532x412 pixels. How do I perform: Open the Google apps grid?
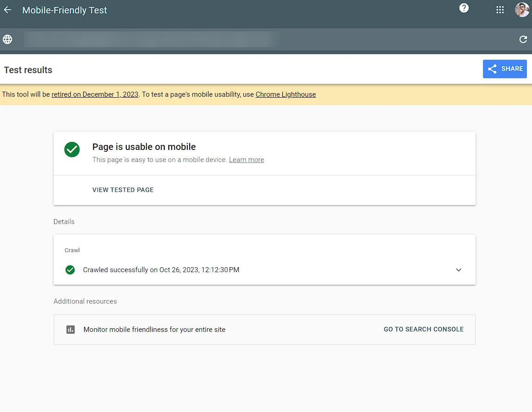pos(500,10)
